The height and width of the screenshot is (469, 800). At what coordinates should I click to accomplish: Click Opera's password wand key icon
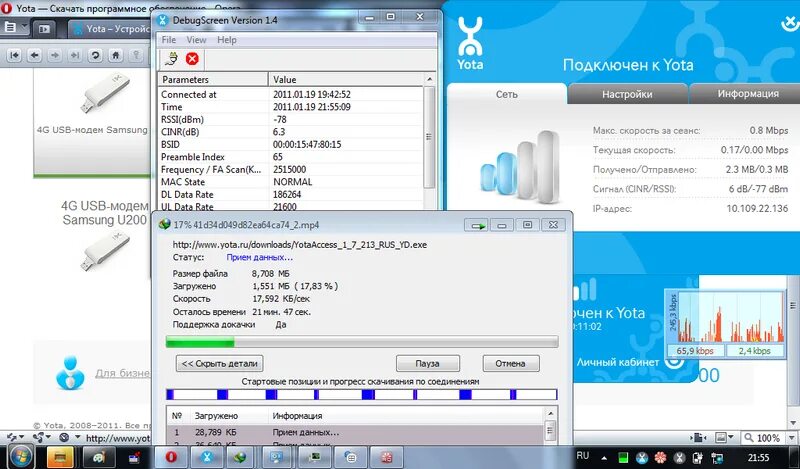pyautogui.click(x=136, y=55)
